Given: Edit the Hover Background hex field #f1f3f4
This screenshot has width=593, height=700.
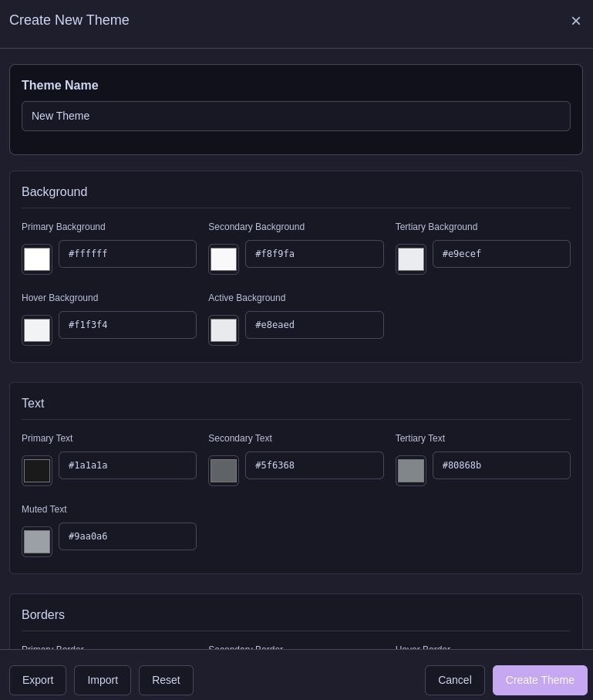Looking at the screenshot, I should (127, 325).
